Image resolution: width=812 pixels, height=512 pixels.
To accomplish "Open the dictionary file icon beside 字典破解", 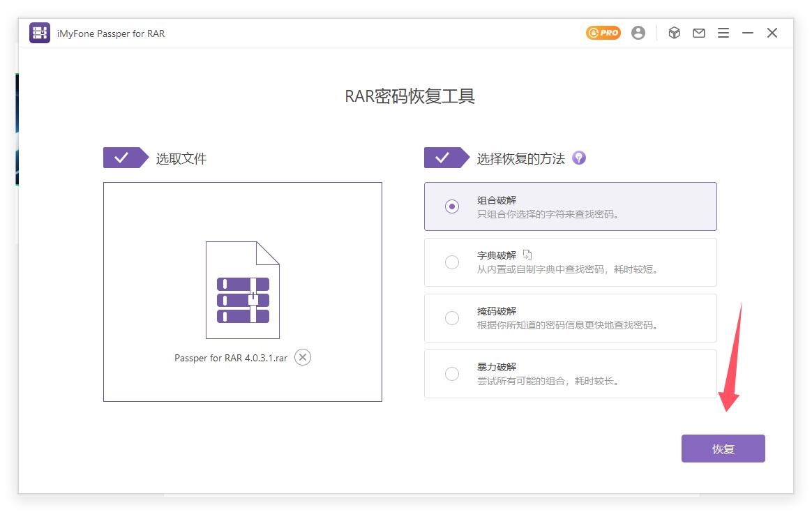I will tap(527, 254).
